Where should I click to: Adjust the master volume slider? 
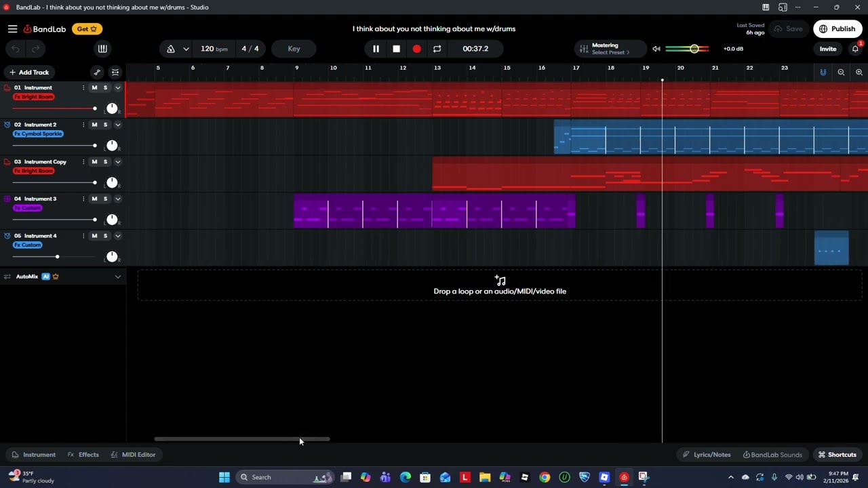[x=687, y=49]
